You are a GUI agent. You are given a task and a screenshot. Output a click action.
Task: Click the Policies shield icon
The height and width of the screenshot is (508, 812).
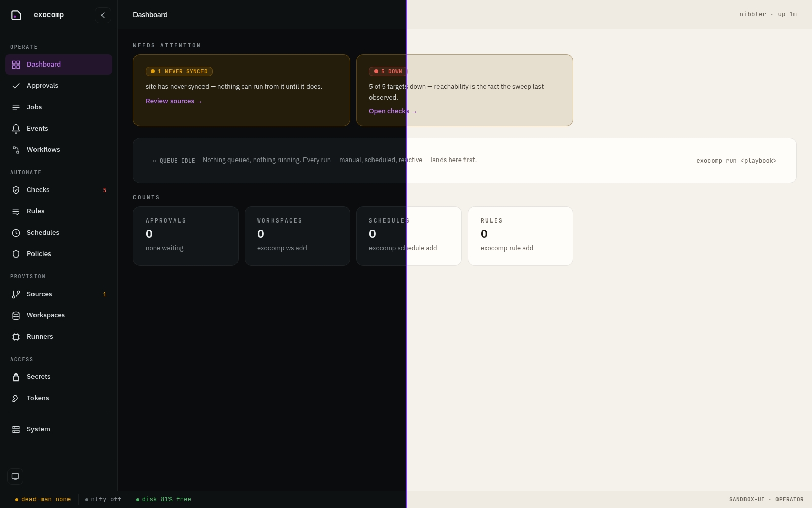coord(16,254)
